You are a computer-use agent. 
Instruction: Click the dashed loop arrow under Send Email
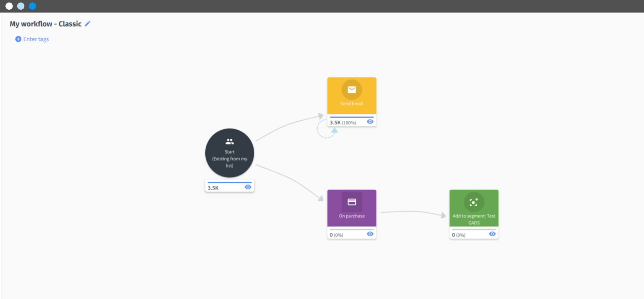327,129
